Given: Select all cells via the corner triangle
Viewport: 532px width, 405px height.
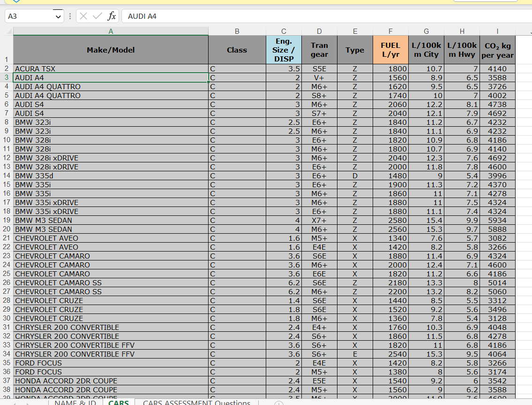Looking at the screenshot, I should click(x=9, y=31).
